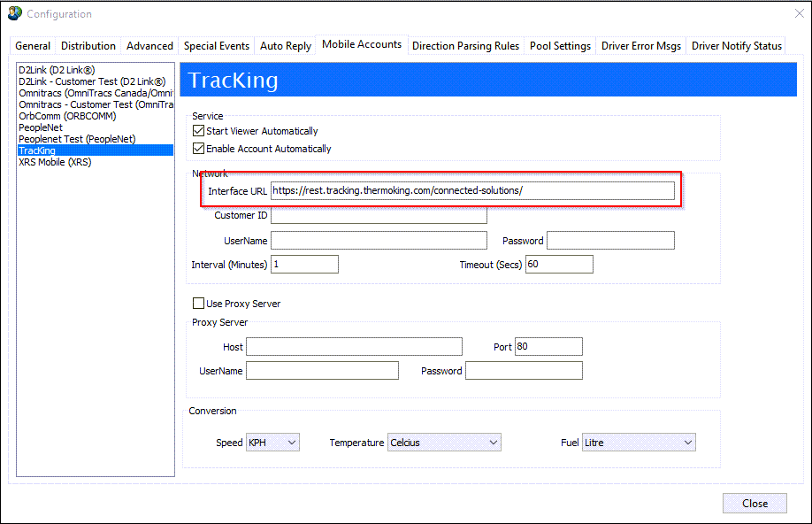Expand the Temperature unit dropdown
The width and height of the screenshot is (812, 524).
point(444,443)
